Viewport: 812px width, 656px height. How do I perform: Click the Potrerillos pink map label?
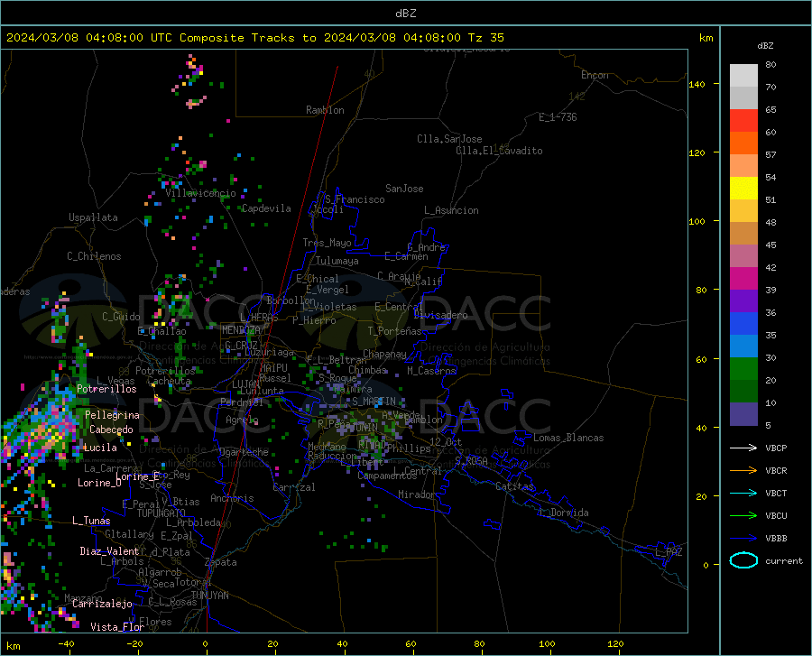point(106,389)
